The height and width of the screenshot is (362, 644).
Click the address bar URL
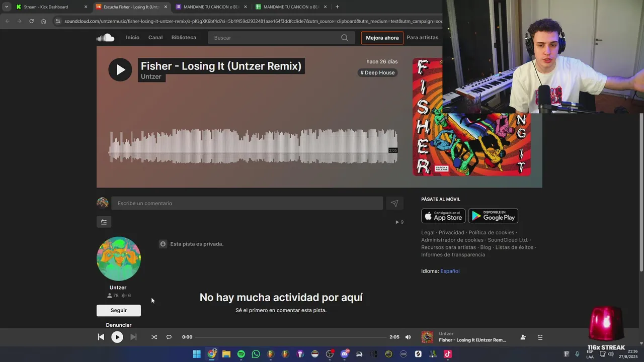[253, 21]
